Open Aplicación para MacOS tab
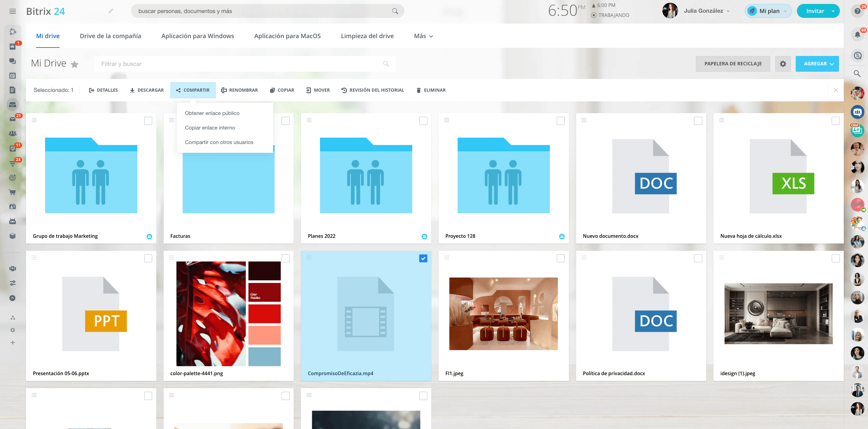 coord(287,36)
